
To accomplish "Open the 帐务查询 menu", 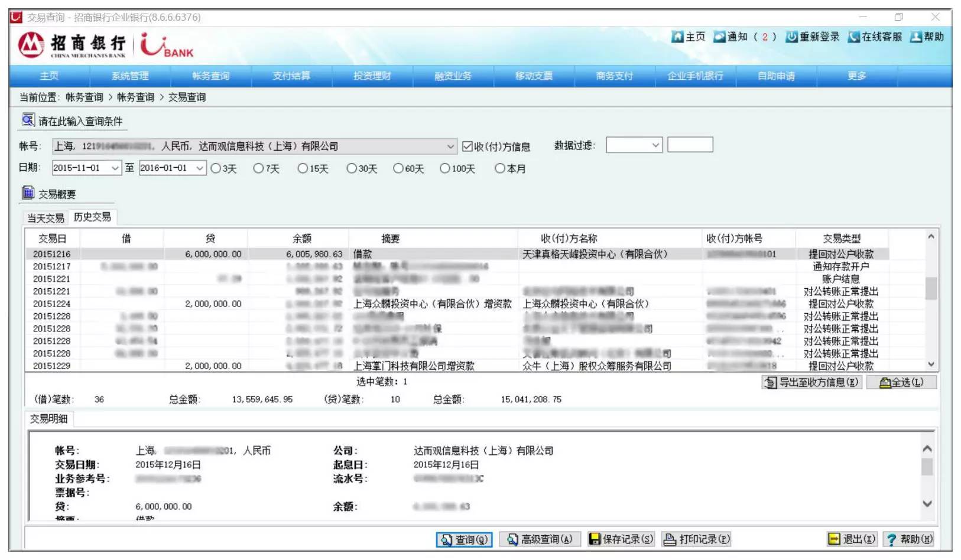I will pos(211,76).
